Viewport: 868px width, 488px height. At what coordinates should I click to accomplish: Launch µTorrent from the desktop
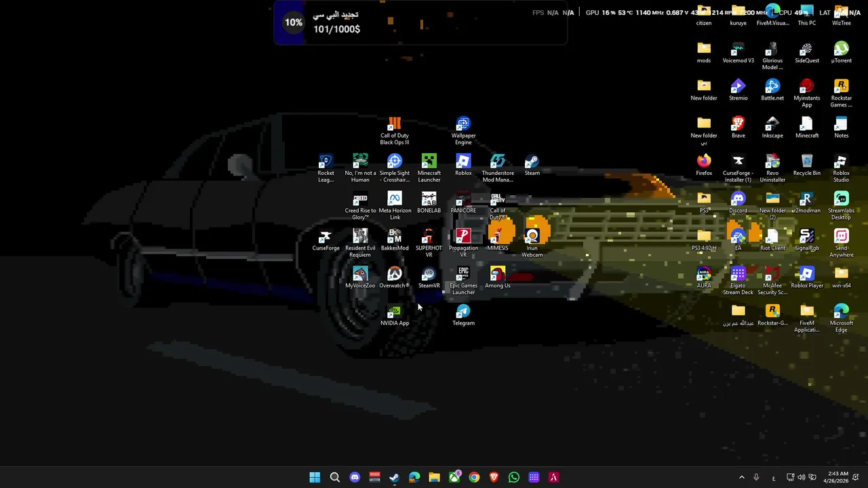click(x=842, y=53)
